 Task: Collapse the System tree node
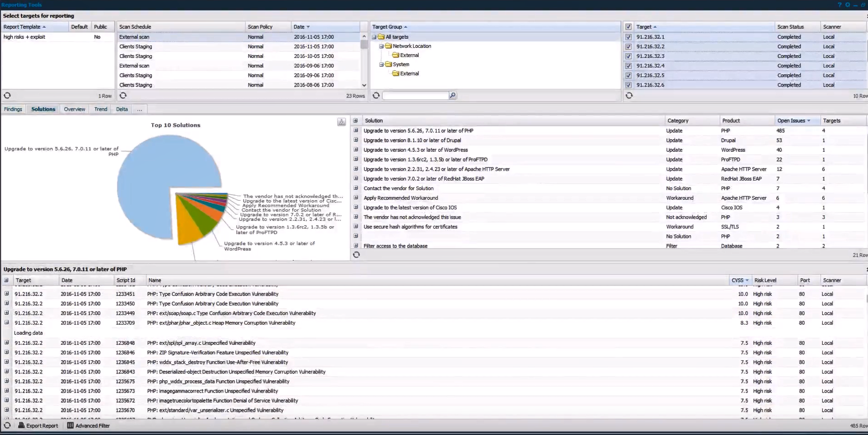381,64
